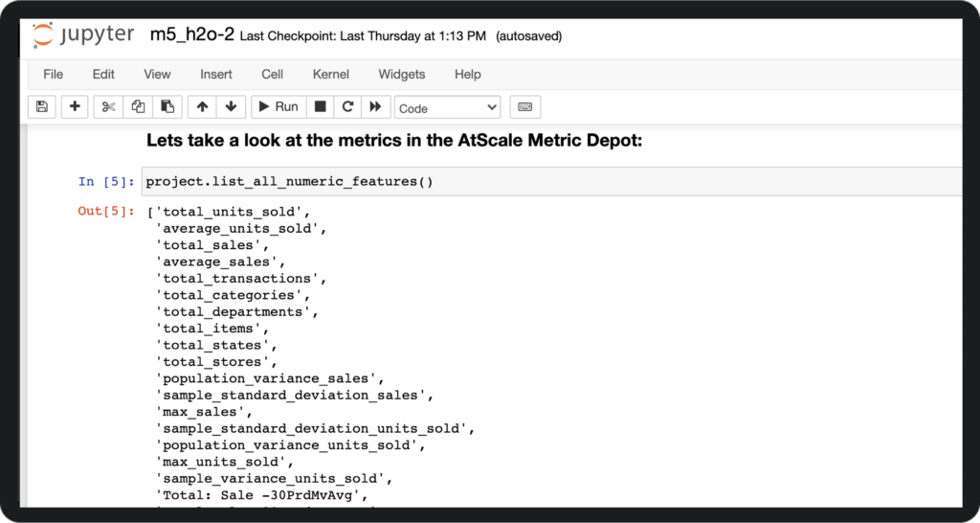Open the File menu
Screen dimensions: 980x523
[x=54, y=74]
